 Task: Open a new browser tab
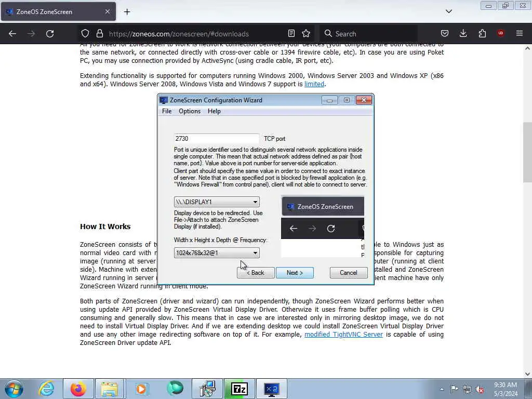point(127,12)
